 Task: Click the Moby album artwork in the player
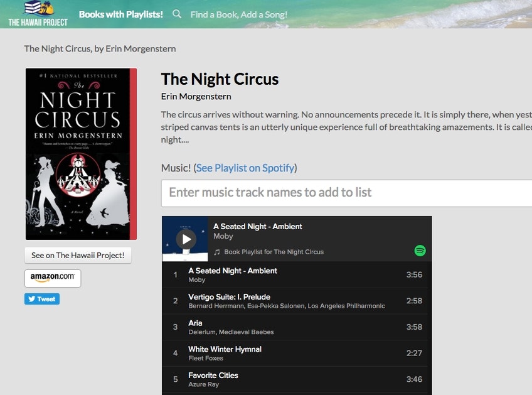tap(184, 239)
